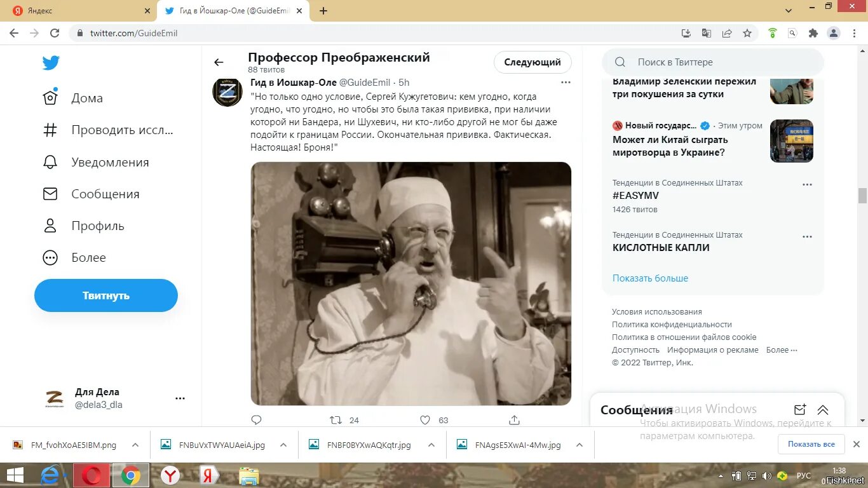
Task: Open Проводить иссл... explore section
Action: coord(107,130)
